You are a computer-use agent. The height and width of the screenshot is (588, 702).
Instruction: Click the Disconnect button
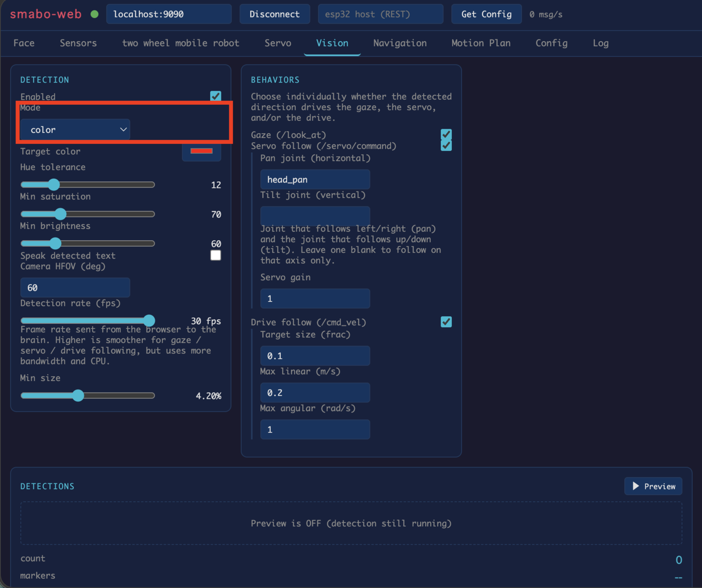click(275, 14)
